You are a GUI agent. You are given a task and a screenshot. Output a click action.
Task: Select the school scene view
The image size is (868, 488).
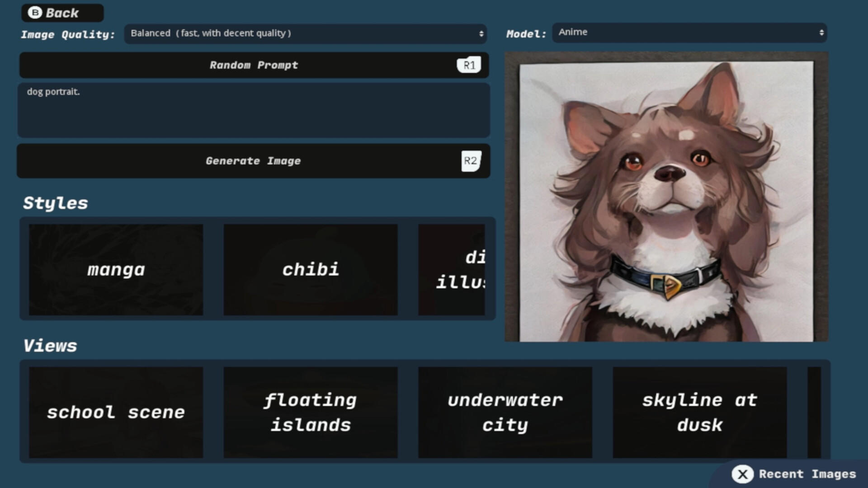[116, 412]
